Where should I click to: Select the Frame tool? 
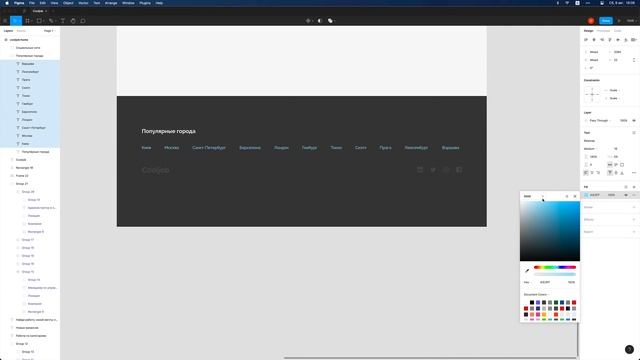[27, 21]
